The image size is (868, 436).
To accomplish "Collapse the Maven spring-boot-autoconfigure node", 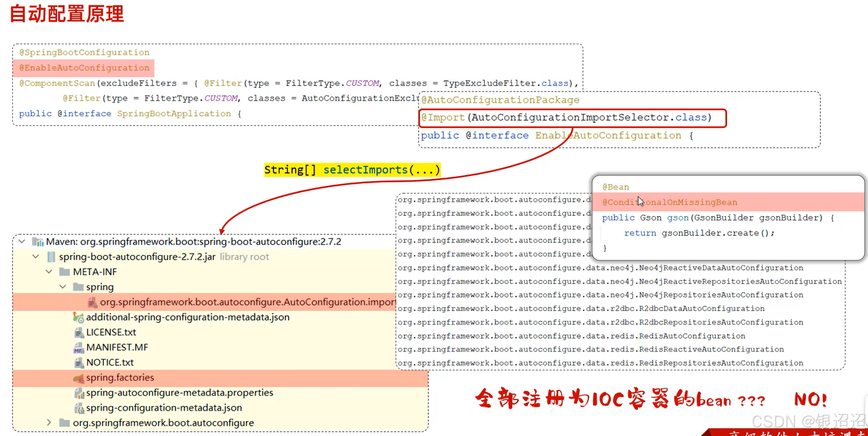I will 22,241.
